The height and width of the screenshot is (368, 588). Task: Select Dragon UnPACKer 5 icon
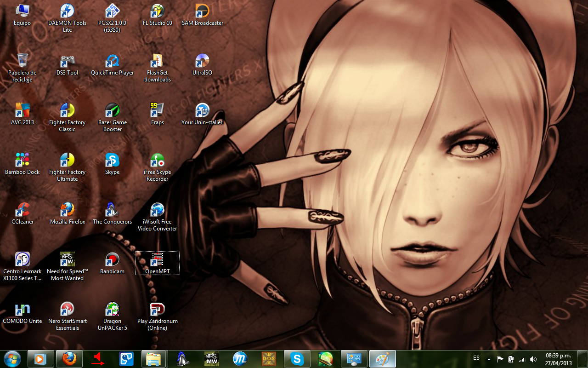[x=112, y=316]
